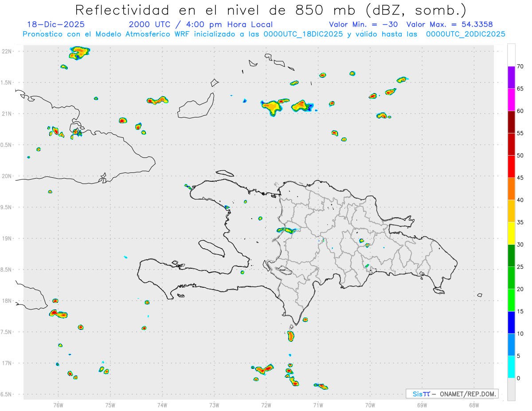Click the date text '18-Dic-2025'
The image size is (532, 411).
coord(55,24)
